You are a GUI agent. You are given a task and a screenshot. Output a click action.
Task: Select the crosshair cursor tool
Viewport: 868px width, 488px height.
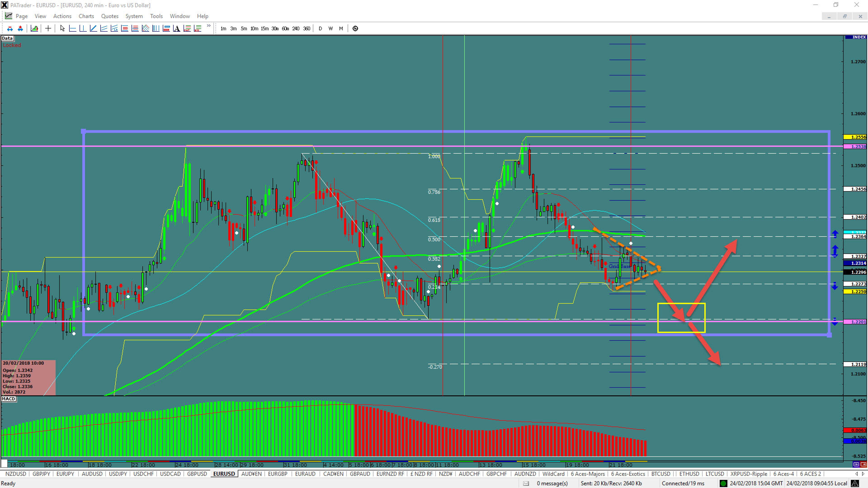48,29
